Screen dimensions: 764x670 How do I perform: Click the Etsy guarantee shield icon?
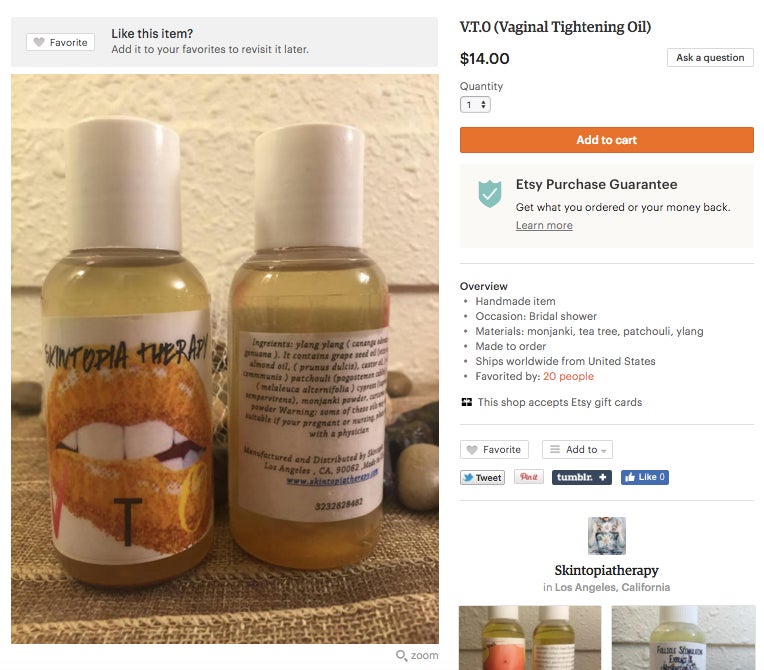(490, 193)
